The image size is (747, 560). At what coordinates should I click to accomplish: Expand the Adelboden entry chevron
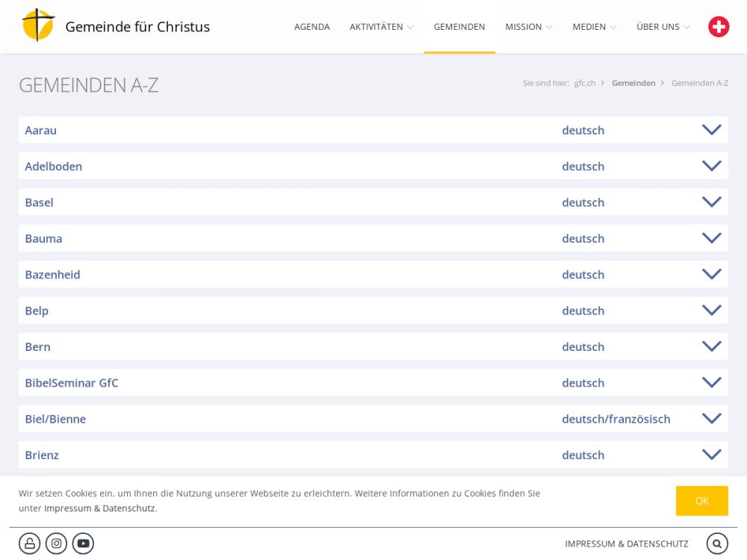pyautogui.click(x=711, y=166)
